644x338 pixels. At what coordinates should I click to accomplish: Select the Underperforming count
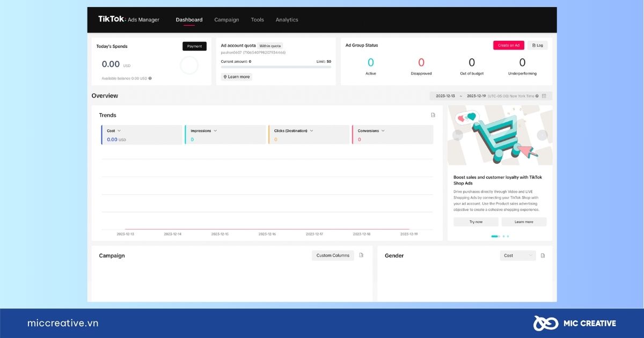(523, 63)
